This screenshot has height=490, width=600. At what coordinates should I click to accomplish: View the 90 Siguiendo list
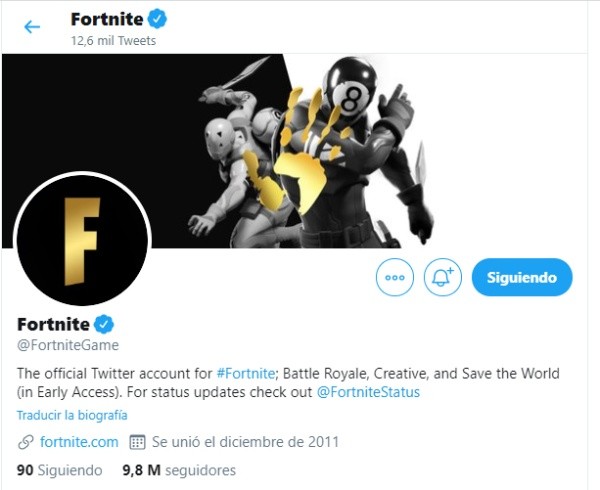[x=60, y=469]
